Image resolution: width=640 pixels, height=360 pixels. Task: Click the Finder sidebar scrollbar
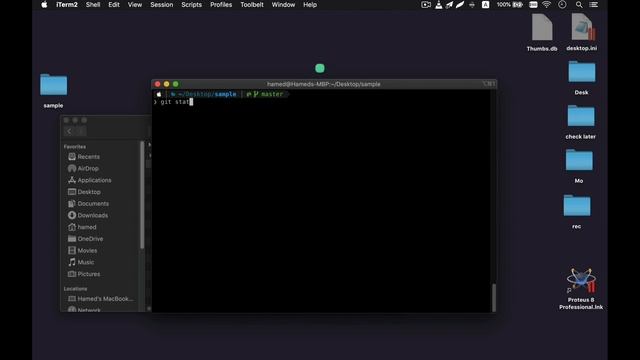[142, 195]
